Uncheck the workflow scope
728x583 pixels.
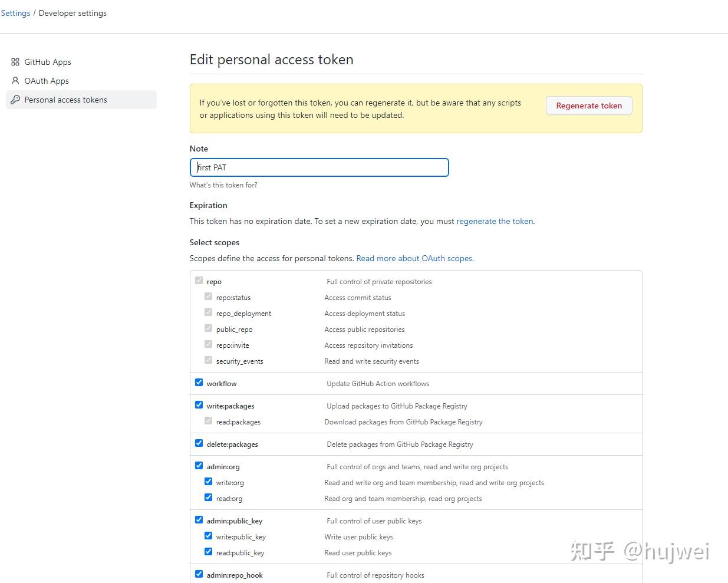click(199, 382)
